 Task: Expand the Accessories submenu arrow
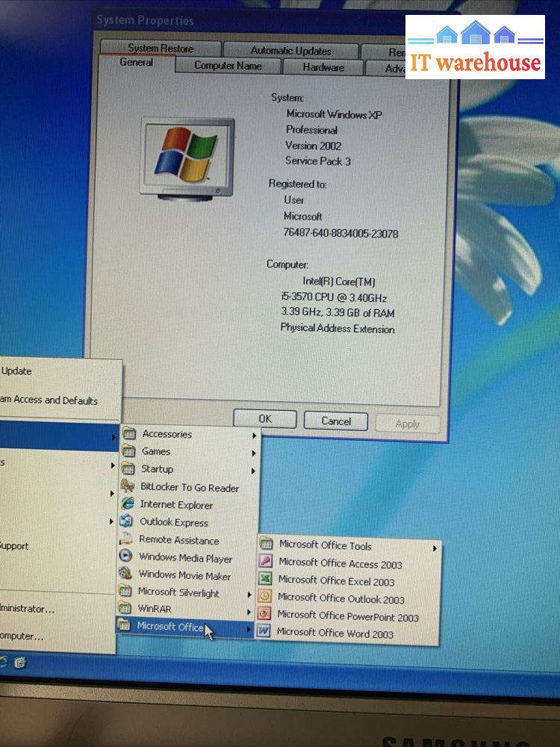[x=255, y=436]
